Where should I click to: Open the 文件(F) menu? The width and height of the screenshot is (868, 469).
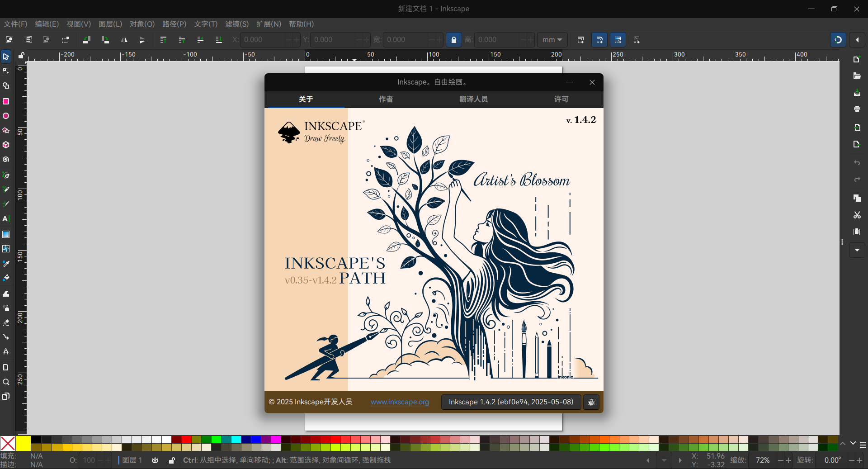pos(15,24)
